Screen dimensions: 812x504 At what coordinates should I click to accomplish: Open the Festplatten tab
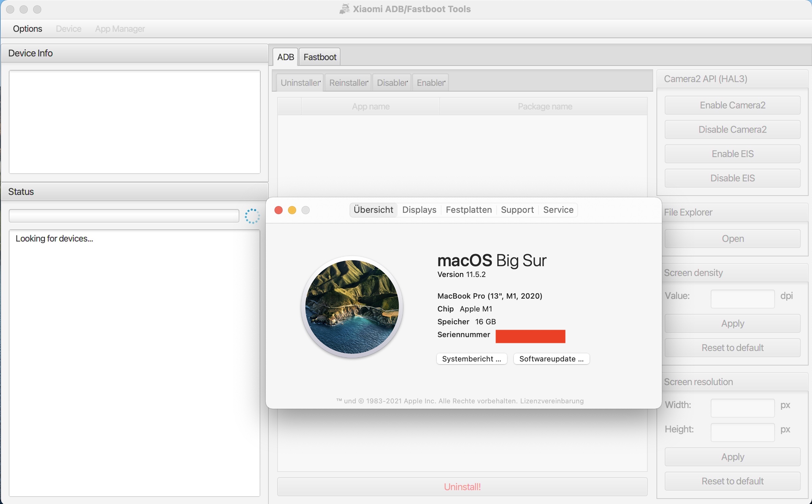click(469, 210)
